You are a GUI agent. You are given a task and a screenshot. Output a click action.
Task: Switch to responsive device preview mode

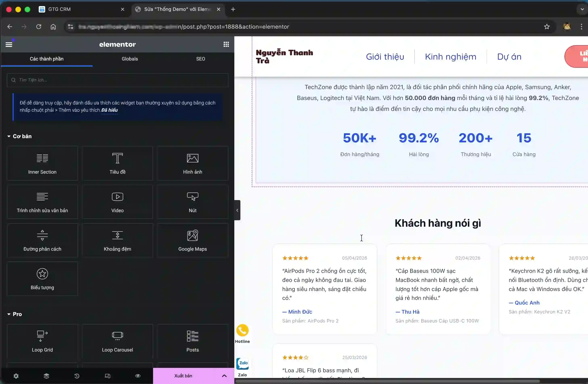point(107,376)
